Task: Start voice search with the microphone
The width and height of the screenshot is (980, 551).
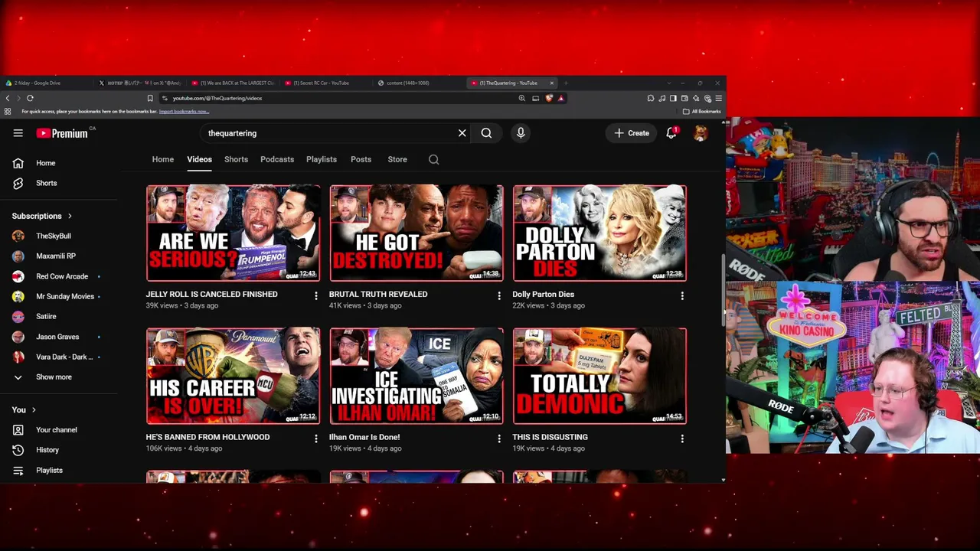Action: (x=521, y=133)
